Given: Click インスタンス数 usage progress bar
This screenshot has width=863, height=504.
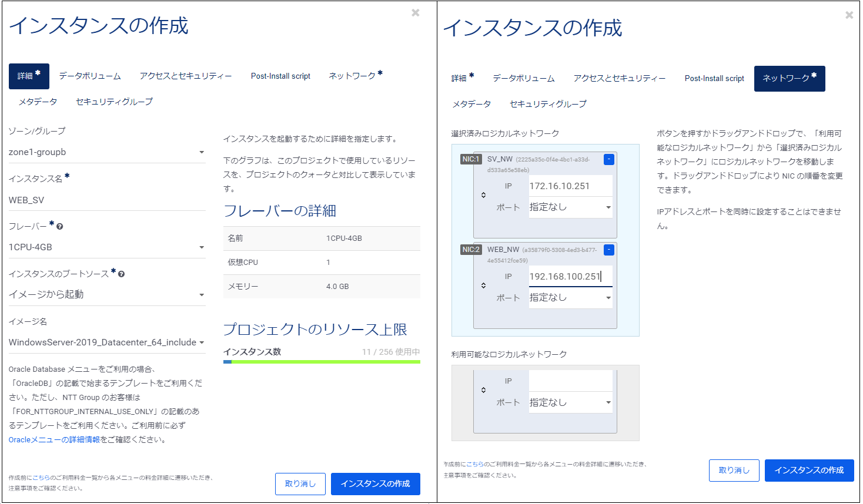Looking at the screenshot, I should (x=322, y=362).
